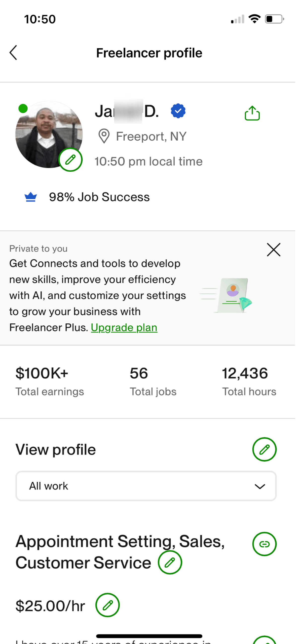Select the 56 Total jobs stat

pos(153,381)
